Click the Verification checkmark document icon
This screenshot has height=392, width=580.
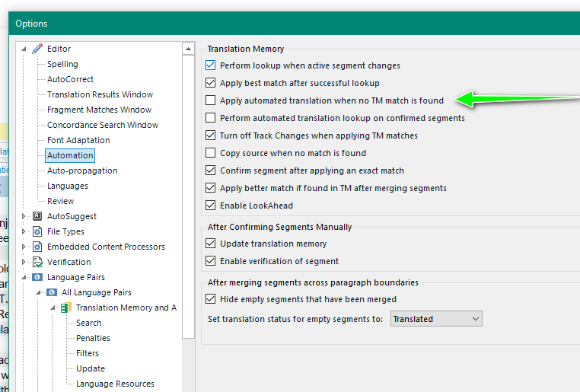[x=37, y=262]
